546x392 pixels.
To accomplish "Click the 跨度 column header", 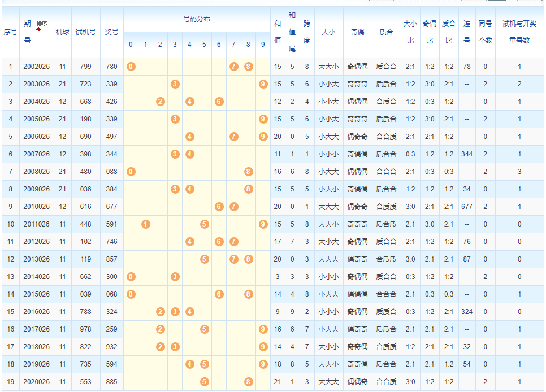I will tap(307, 32).
